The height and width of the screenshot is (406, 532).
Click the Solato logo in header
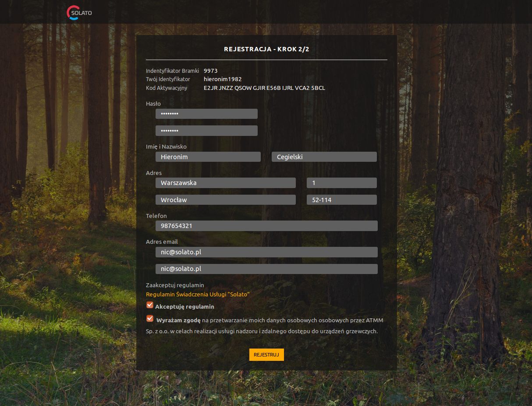point(79,13)
